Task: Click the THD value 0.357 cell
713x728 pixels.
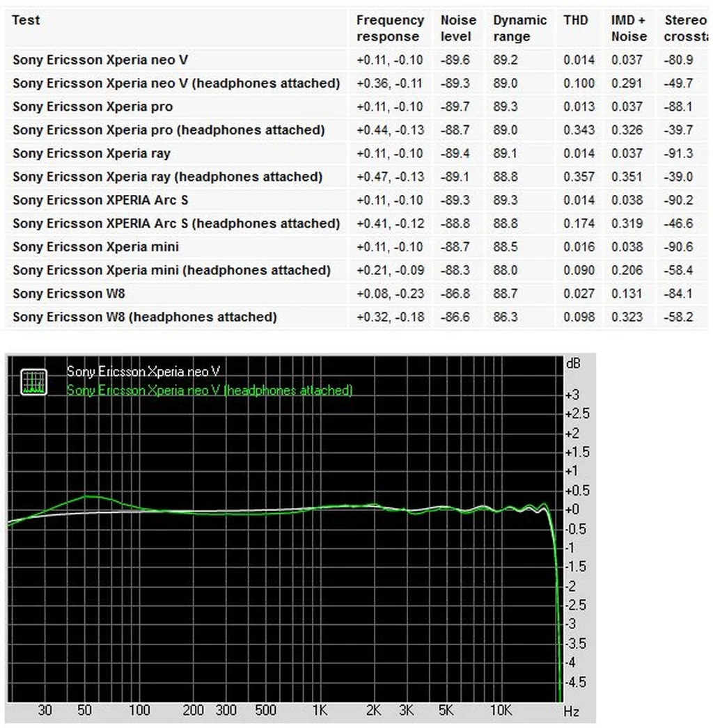Action: (x=579, y=177)
